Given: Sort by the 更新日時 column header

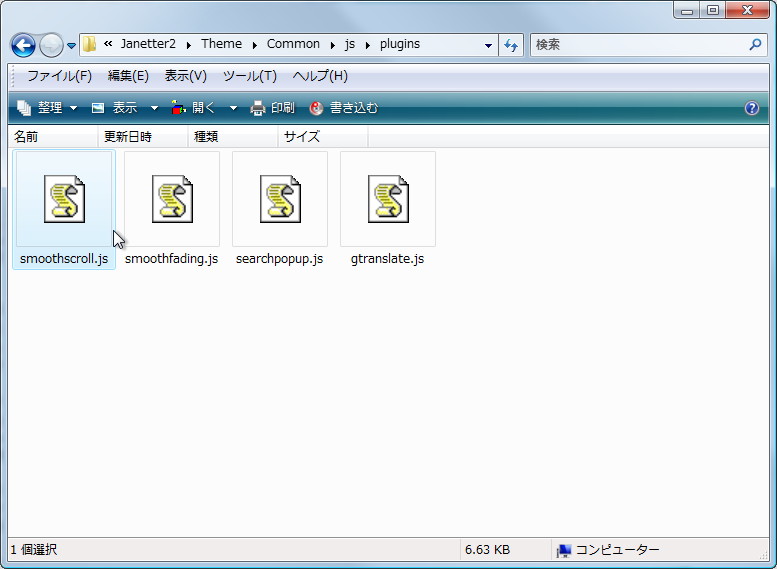Looking at the screenshot, I should 143,137.
